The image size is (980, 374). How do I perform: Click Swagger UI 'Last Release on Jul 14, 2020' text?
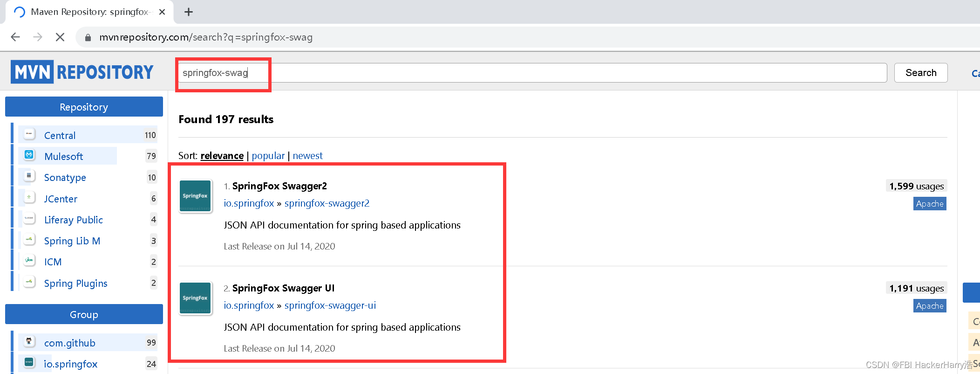(279, 348)
